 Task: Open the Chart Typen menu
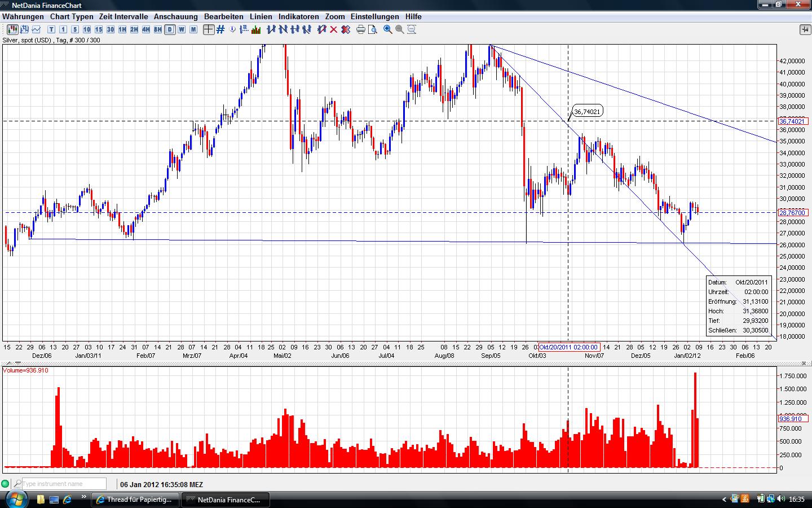pyautogui.click(x=72, y=17)
